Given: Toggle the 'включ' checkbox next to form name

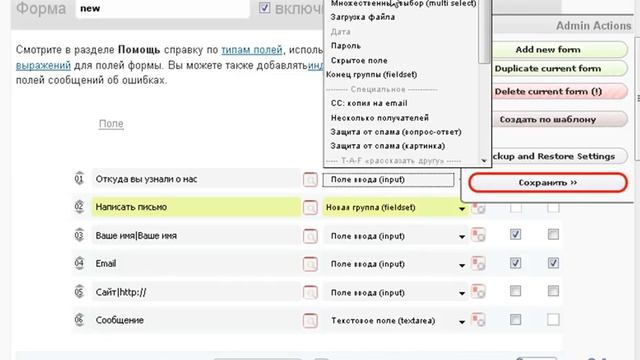Looking at the screenshot, I should (x=264, y=8).
